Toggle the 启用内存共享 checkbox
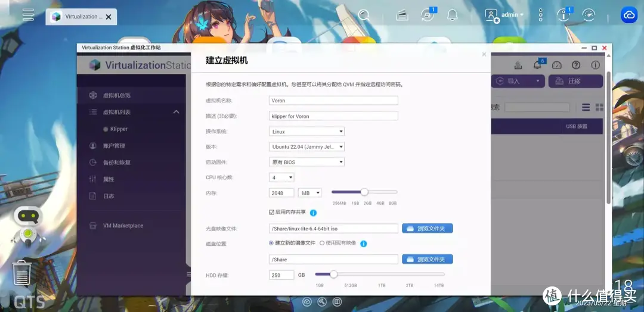Screen dimensions: 644x312 271,212
